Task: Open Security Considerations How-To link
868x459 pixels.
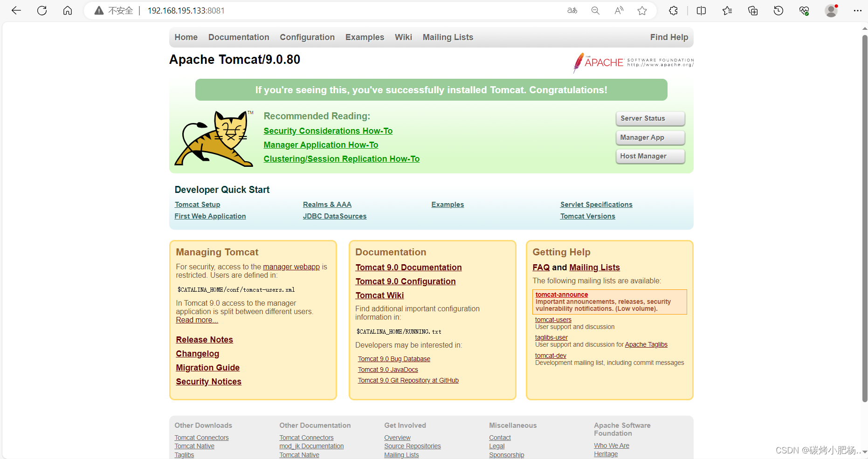Action: (x=328, y=131)
